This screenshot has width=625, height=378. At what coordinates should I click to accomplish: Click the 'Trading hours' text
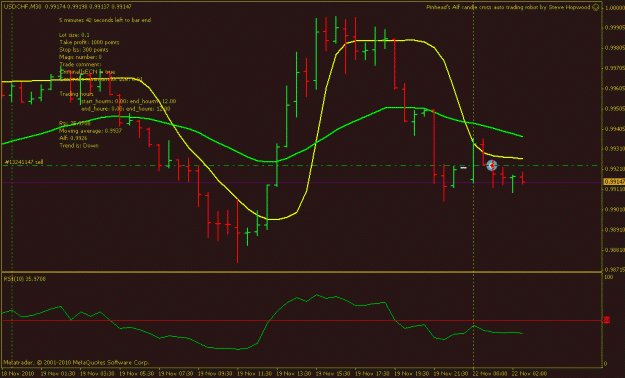(x=77, y=94)
